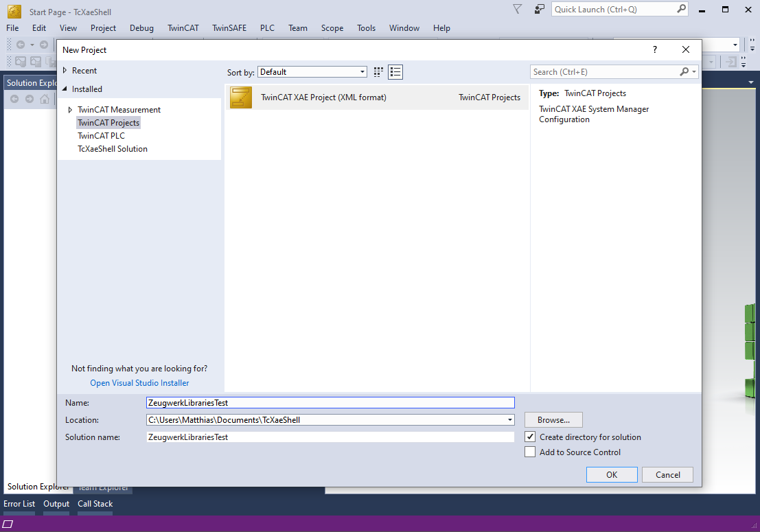Expand the Recent templates section

click(65, 70)
